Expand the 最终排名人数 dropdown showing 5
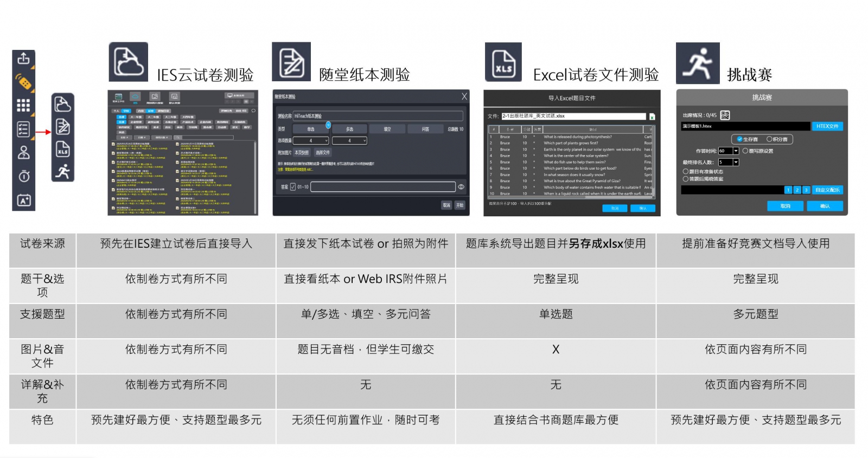This screenshot has width=868, height=458. [x=736, y=163]
